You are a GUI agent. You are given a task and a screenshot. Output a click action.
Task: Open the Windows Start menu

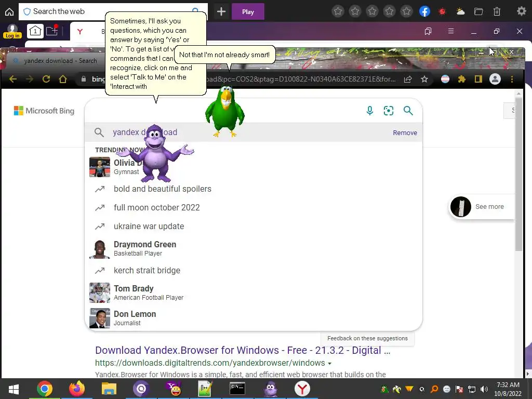point(14,389)
